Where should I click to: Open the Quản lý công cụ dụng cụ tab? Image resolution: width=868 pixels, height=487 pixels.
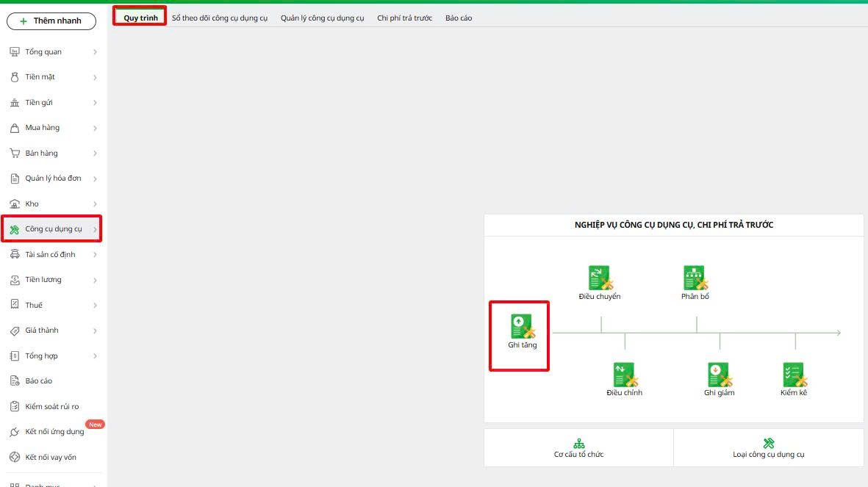pyautogui.click(x=322, y=18)
